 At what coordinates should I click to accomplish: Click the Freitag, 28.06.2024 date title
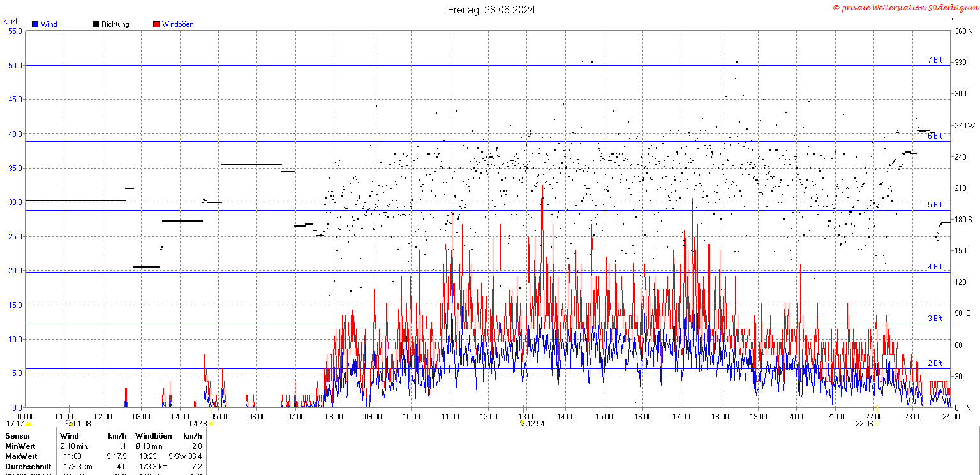(x=491, y=10)
